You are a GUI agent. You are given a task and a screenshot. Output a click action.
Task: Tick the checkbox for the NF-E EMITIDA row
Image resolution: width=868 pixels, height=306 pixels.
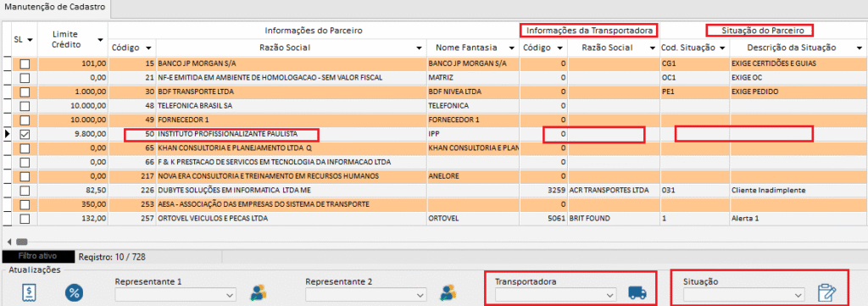click(x=25, y=77)
